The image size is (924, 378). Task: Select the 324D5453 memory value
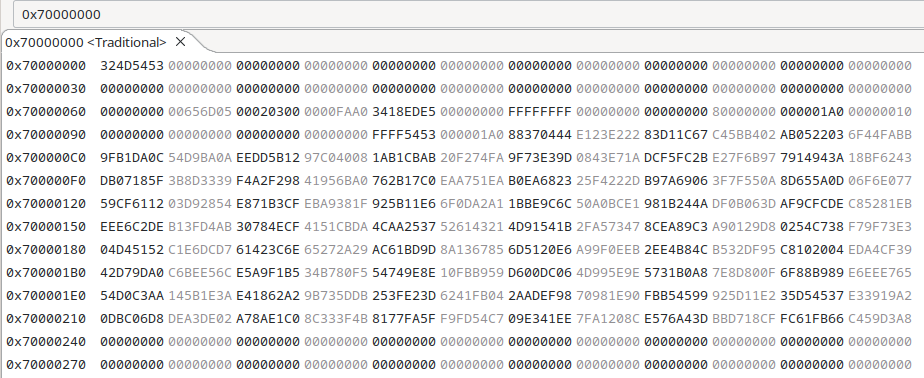click(x=132, y=65)
